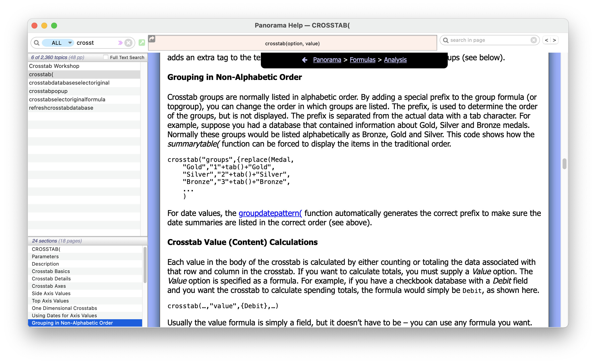Jump to the Side Axis Values section

pos(85,293)
